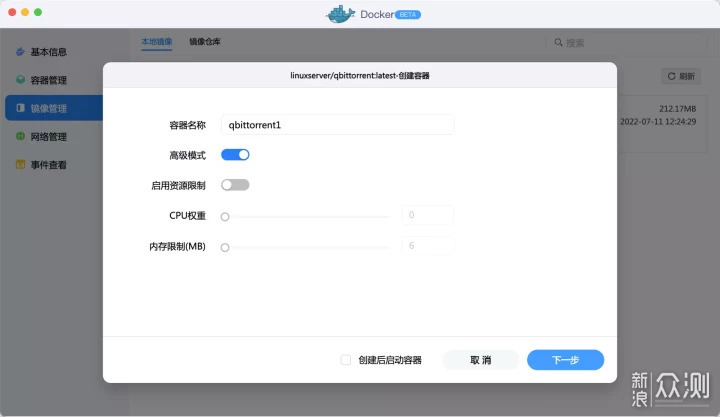The width and height of the screenshot is (720, 417).
Task: Click the 事件查看 sidebar icon
Action: point(20,164)
